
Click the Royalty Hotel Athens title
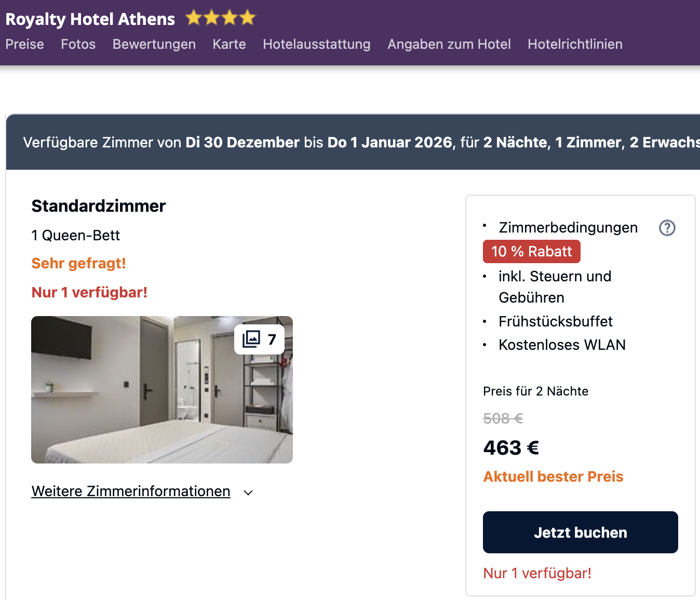[x=90, y=19]
